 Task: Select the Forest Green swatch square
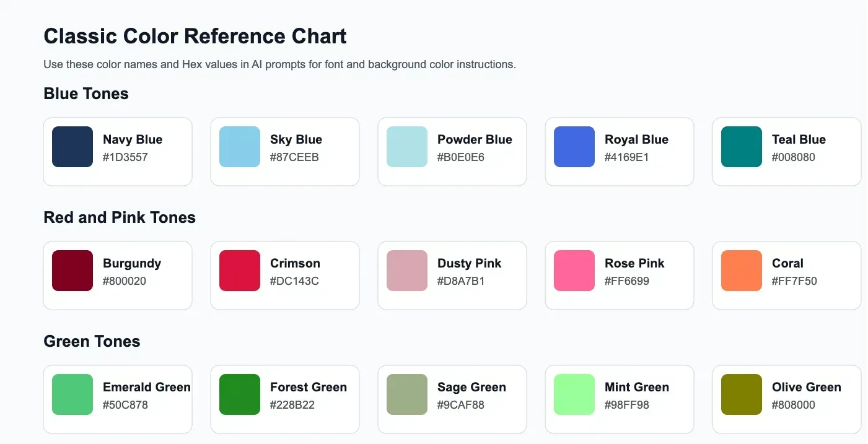pos(240,394)
